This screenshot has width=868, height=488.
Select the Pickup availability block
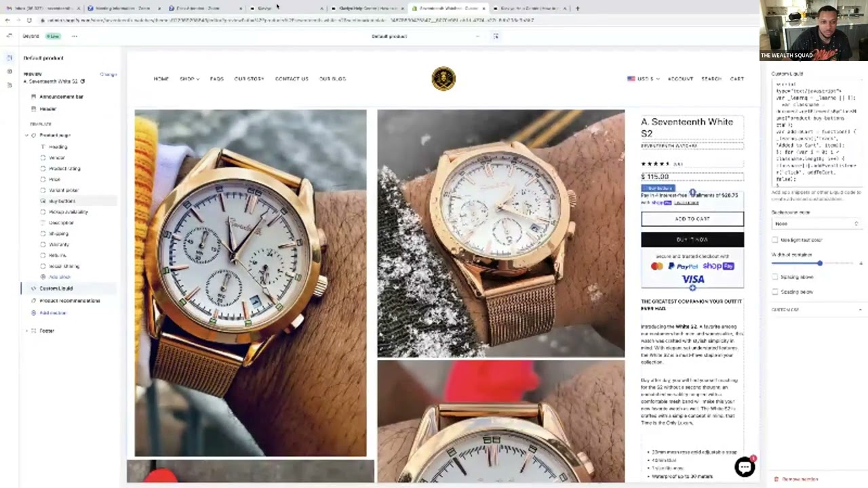pos(68,211)
